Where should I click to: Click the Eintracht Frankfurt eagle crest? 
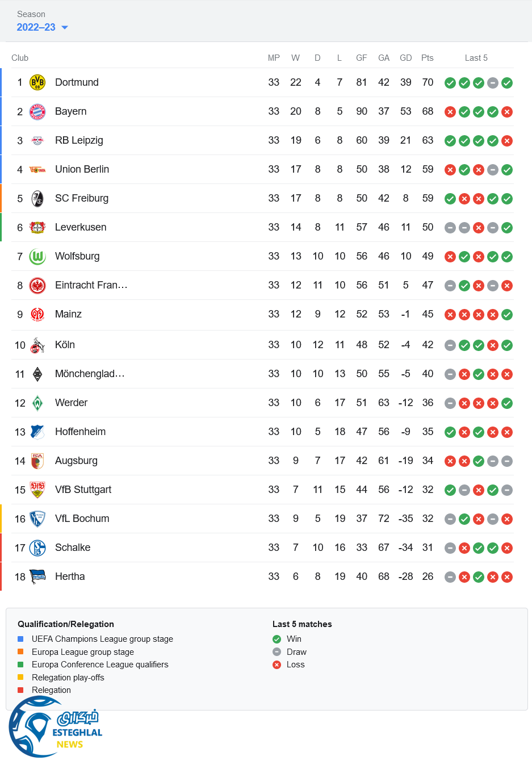tap(37, 285)
